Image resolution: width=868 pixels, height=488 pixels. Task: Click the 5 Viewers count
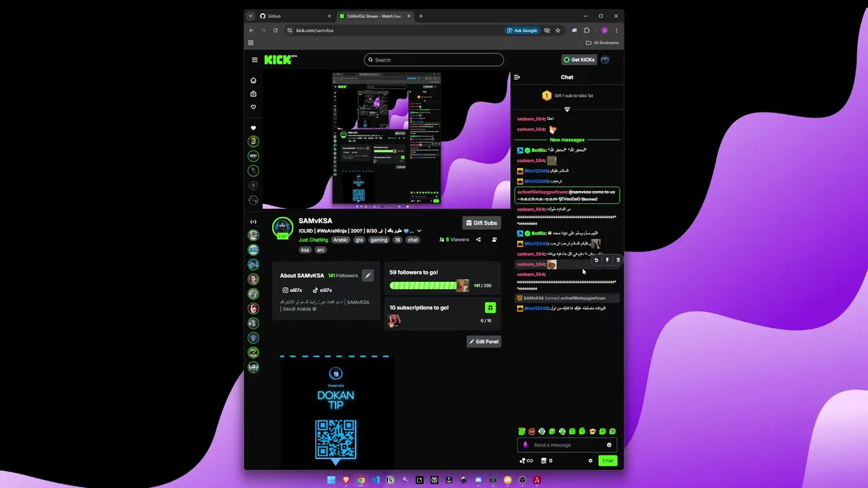click(454, 239)
